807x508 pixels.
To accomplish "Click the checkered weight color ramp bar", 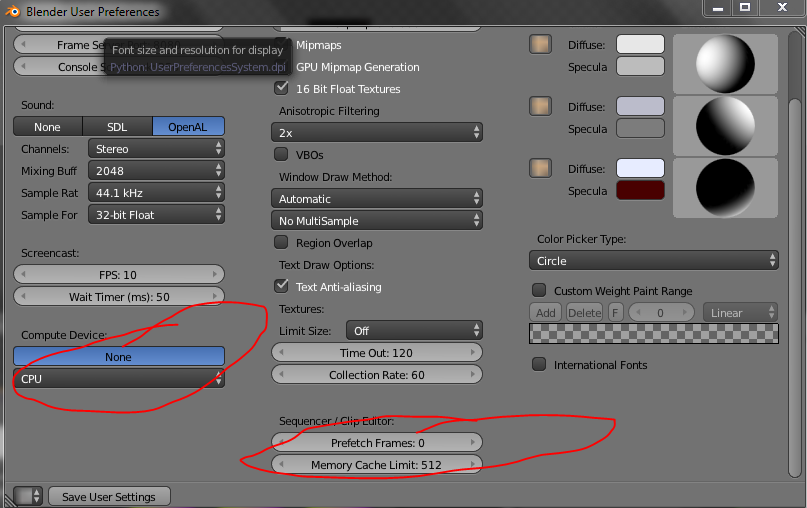I will coord(654,334).
